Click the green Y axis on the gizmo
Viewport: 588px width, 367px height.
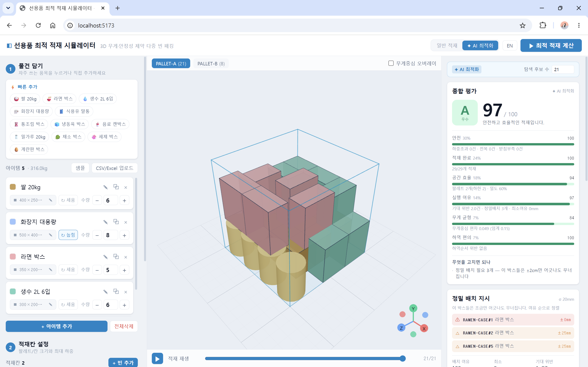(413, 309)
